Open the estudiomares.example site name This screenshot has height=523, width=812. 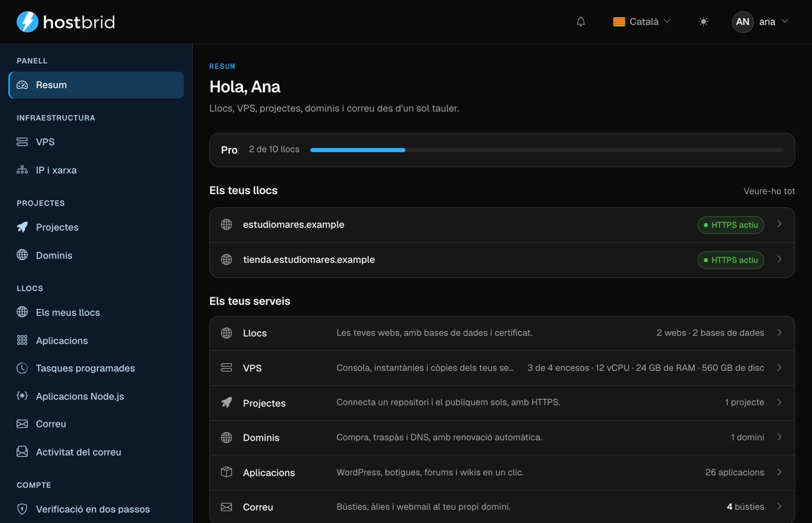tap(294, 225)
